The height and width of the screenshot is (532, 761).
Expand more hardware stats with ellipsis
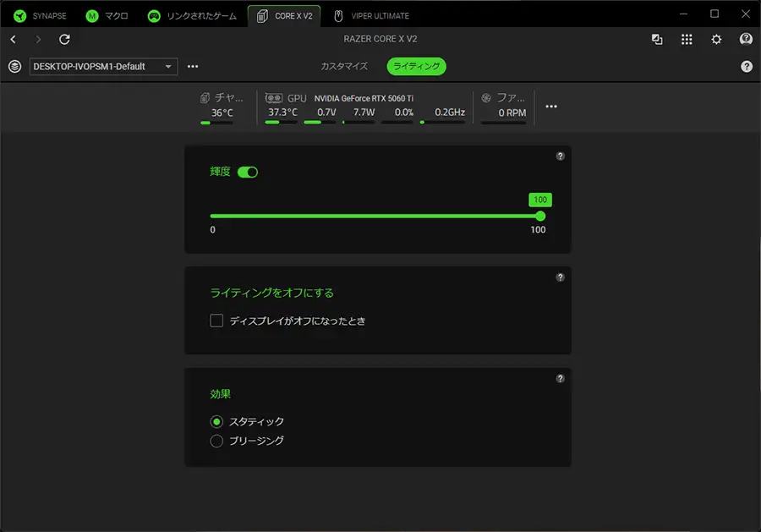[x=551, y=107]
